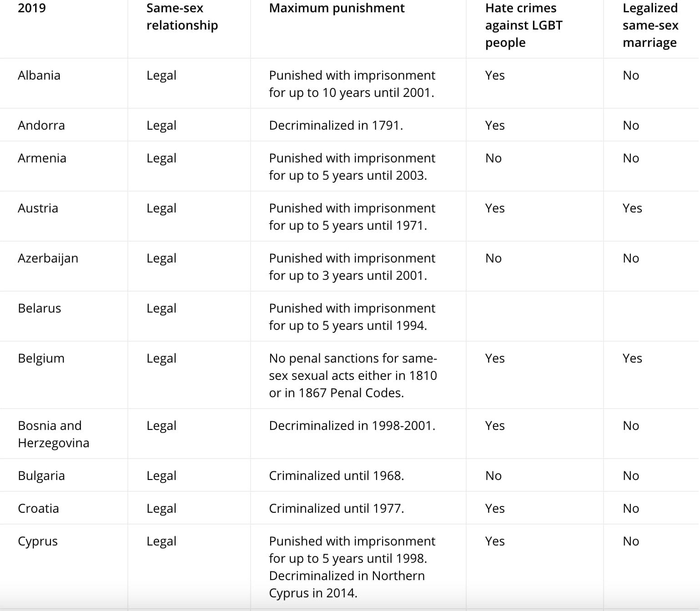Click the 2019 header cell

32,8
